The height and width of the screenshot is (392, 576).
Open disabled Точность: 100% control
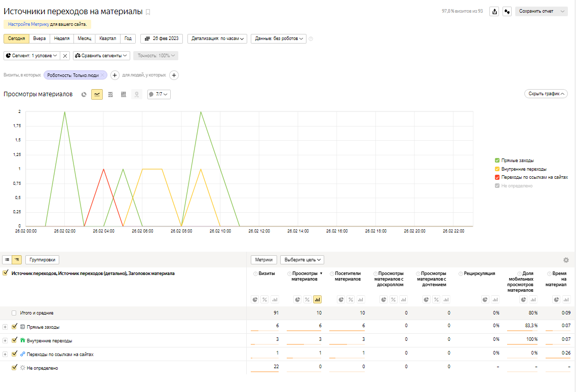tap(156, 56)
